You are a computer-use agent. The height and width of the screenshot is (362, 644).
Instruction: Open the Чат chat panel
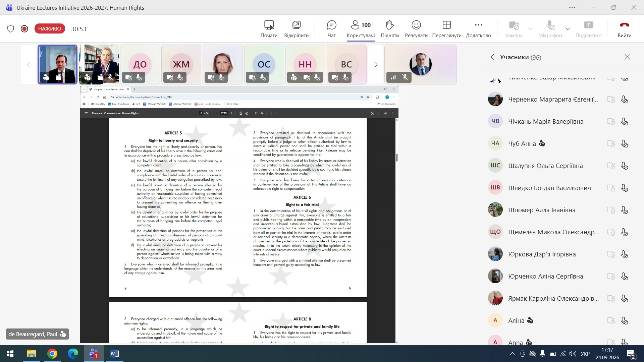(x=331, y=29)
